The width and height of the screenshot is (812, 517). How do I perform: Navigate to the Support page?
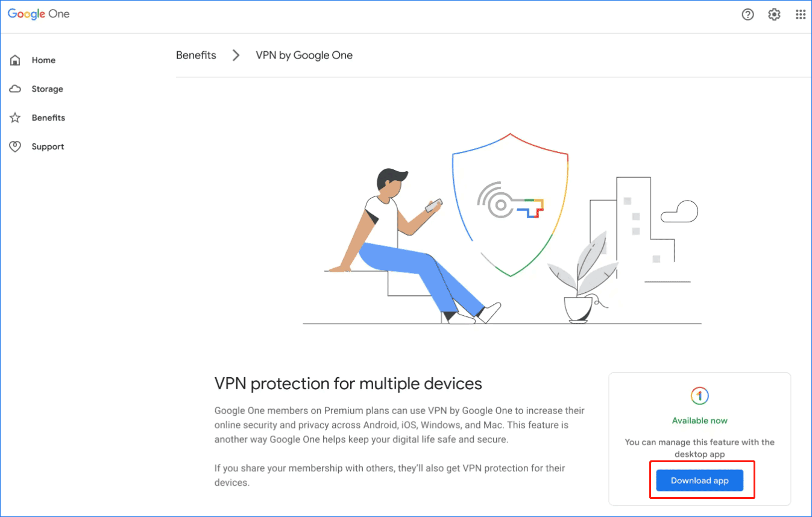pyautogui.click(x=48, y=146)
